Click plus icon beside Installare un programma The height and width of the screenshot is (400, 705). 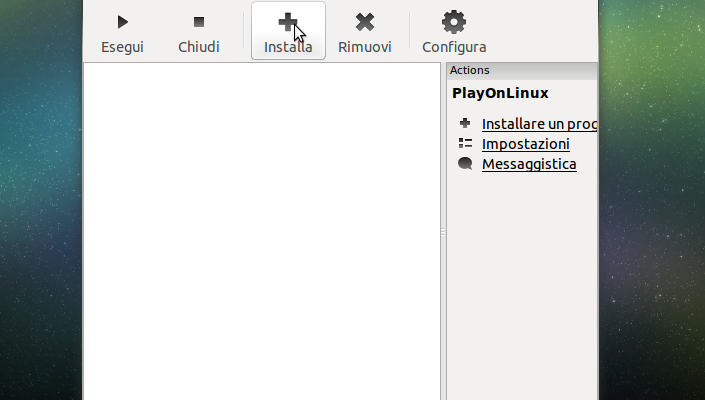click(x=465, y=123)
